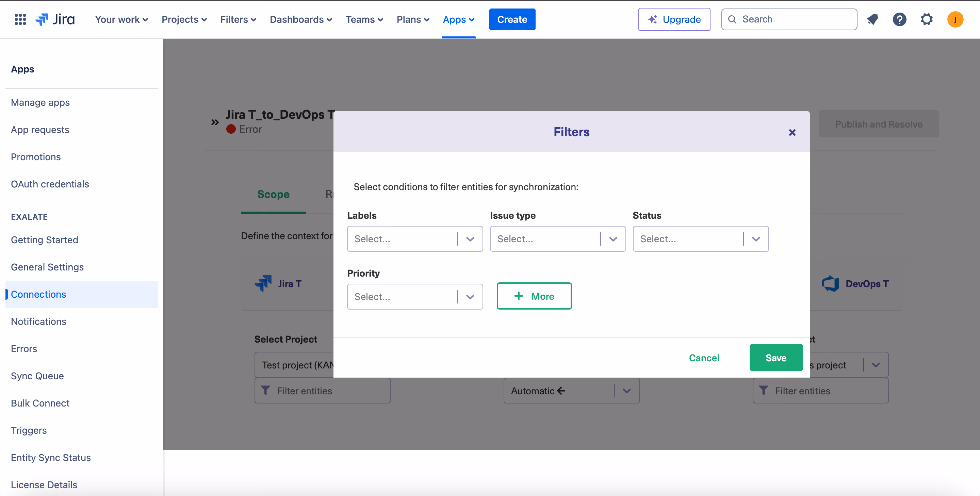This screenshot has width=980, height=496.
Task: Open the Projects menu
Action: [184, 19]
